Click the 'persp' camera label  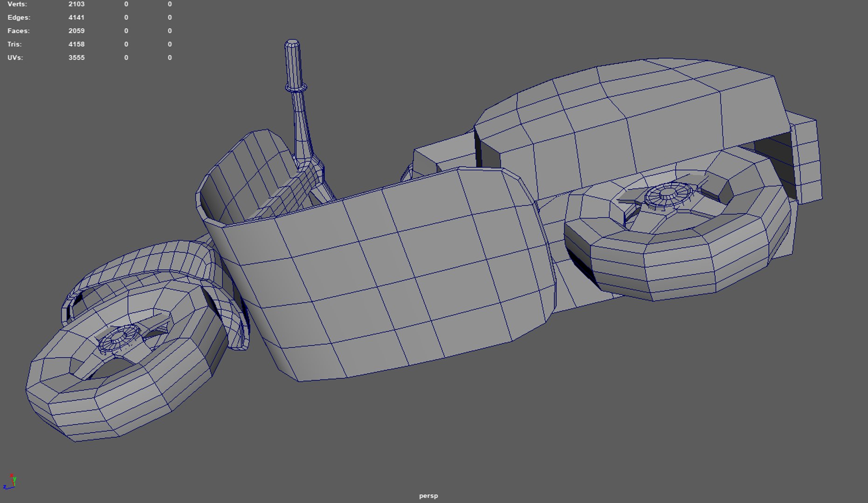(428, 496)
